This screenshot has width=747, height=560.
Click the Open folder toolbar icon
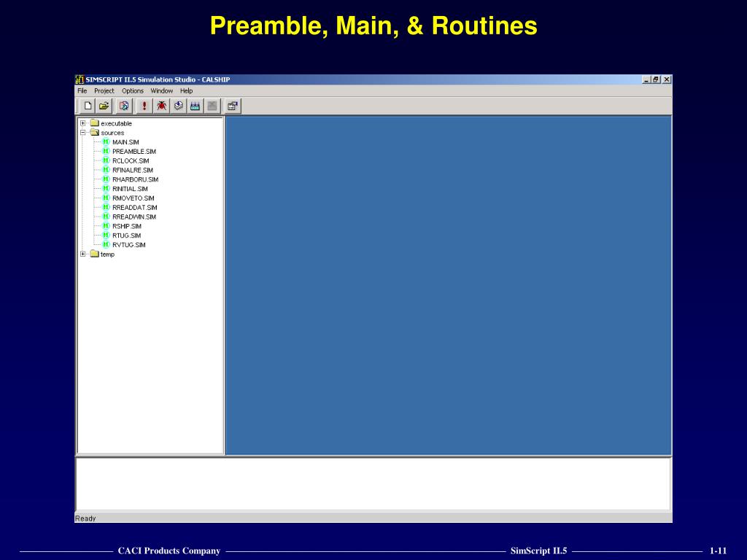click(104, 106)
